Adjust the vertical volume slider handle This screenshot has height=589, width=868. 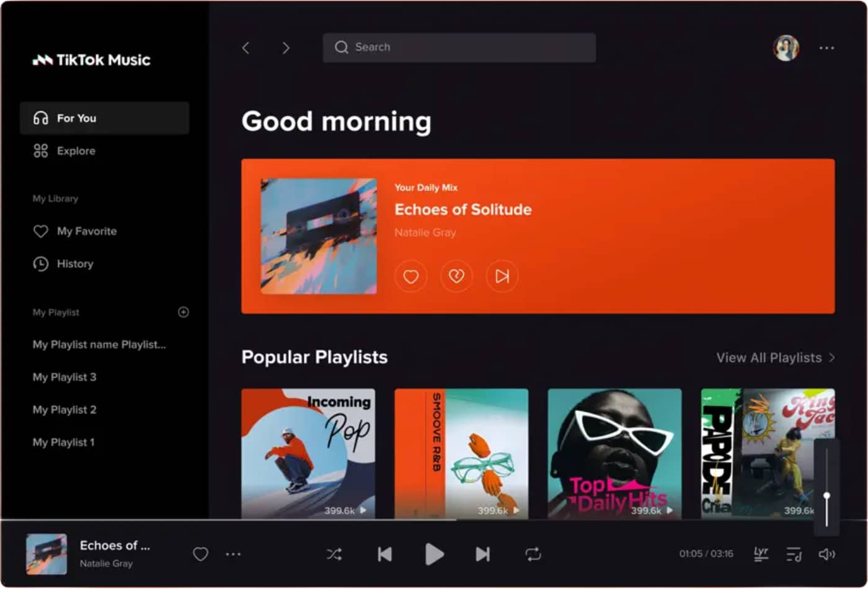click(x=826, y=496)
